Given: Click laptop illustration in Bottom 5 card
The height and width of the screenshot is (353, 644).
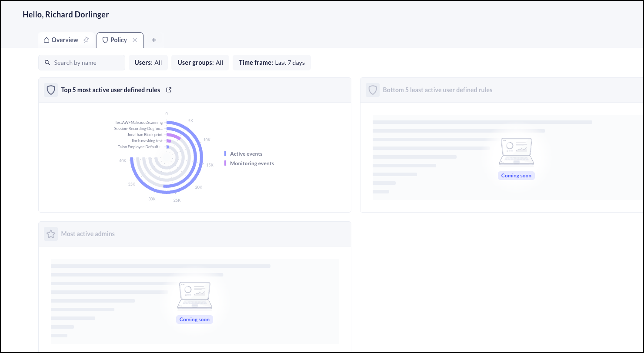Looking at the screenshot, I should point(516,152).
